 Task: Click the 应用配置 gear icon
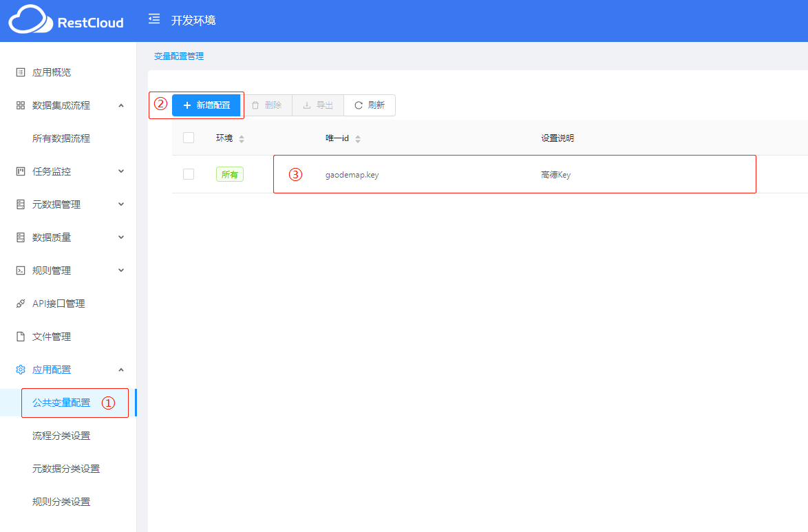[21, 370]
